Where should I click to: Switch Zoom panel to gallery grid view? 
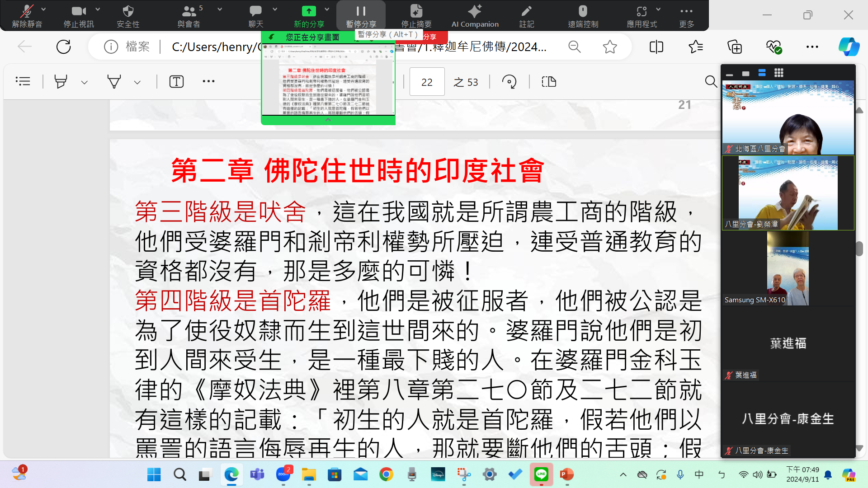778,73
